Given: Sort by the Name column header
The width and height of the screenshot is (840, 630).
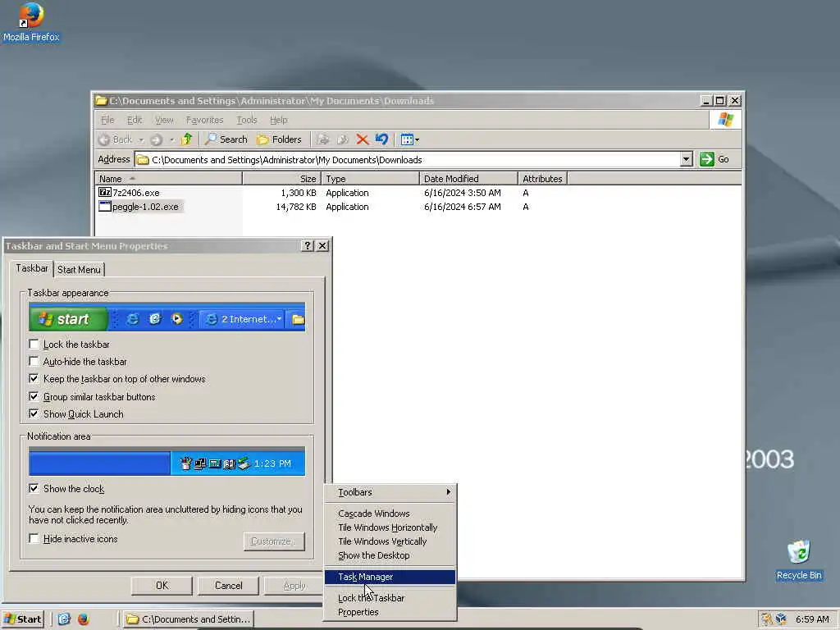Looking at the screenshot, I should 168,178.
